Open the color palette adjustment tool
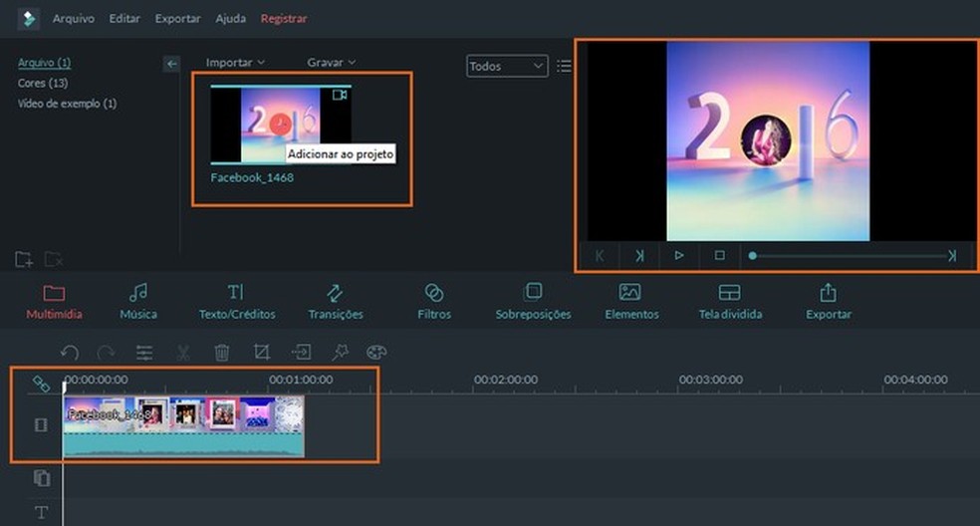 [375, 353]
